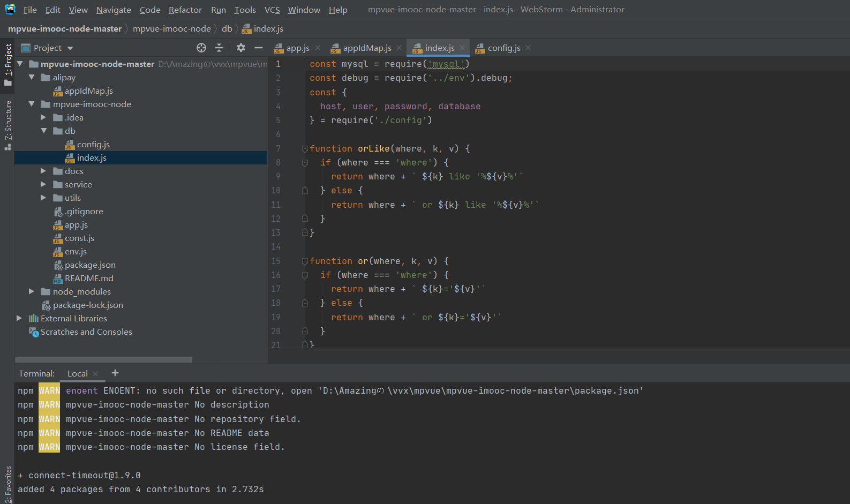Viewport: 850px width, 504px height.
Task: Close the Local terminal tab
Action: (95, 374)
